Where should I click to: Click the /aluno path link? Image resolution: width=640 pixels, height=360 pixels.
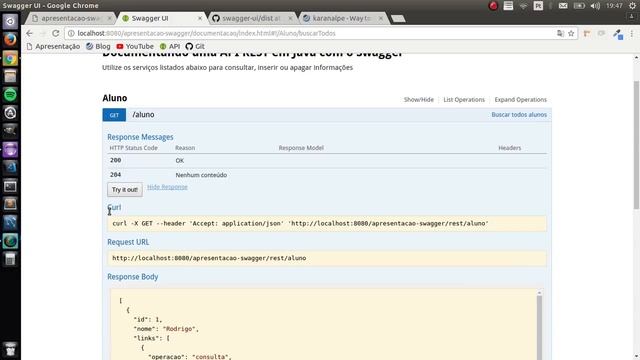coord(143,115)
